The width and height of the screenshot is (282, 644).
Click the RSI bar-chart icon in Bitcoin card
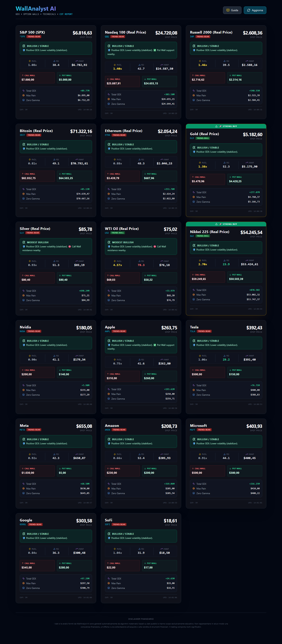(54, 159)
